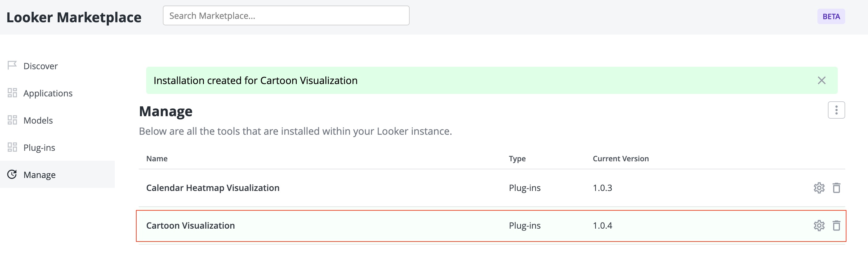Image resolution: width=868 pixels, height=275 pixels.
Task: Navigate to the Manage section
Action: pos(39,175)
